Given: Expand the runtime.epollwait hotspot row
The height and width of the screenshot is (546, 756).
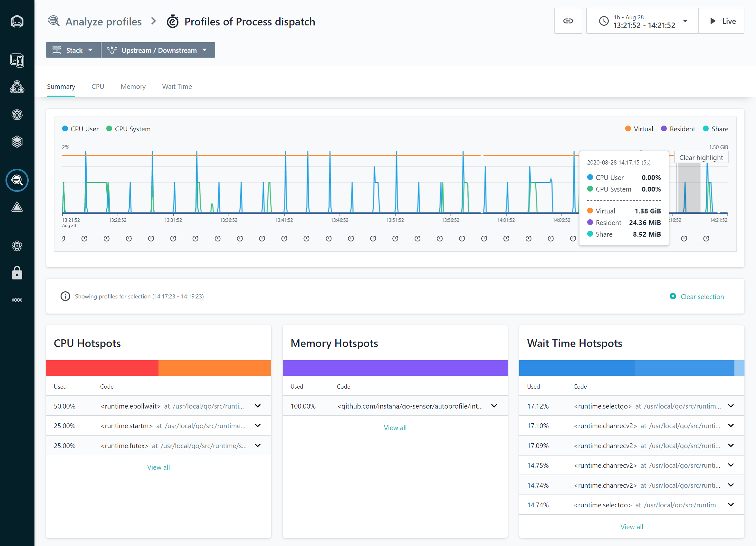Looking at the screenshot, I should [257, 406].
